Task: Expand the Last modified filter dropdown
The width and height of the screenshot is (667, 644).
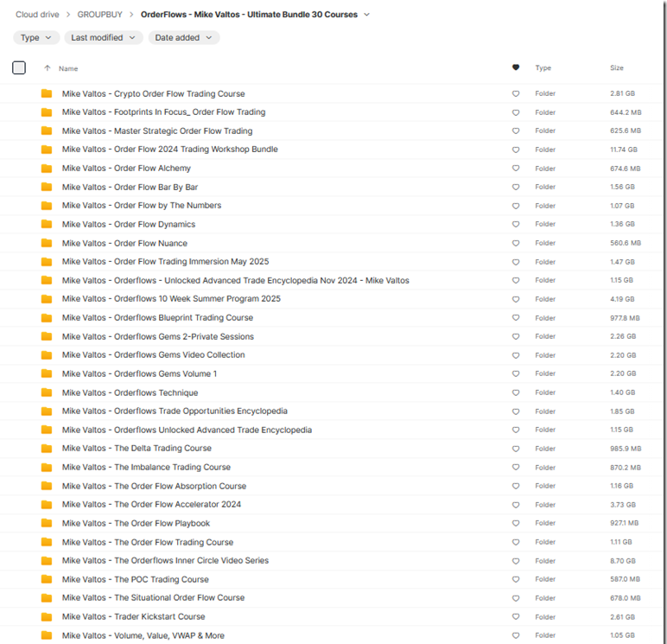Action: 104,38
